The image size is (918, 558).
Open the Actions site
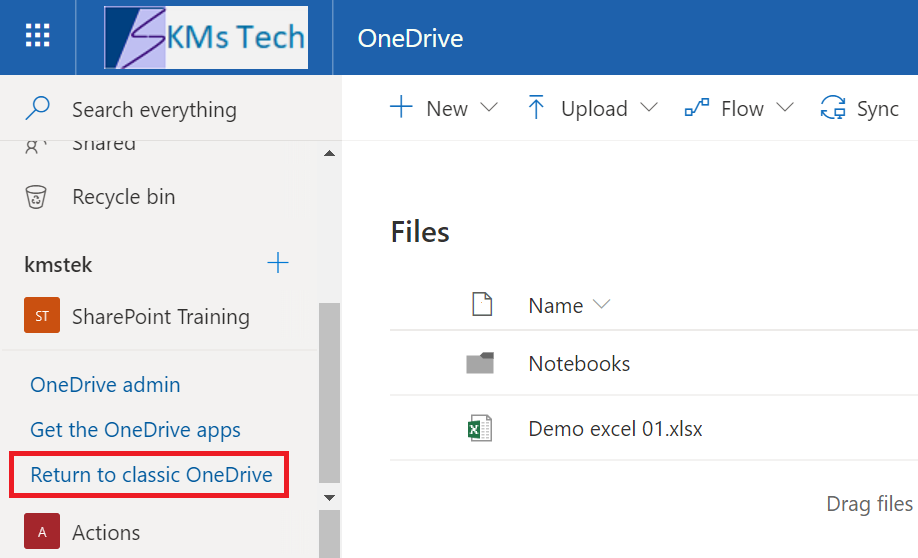tap(106, 533)
